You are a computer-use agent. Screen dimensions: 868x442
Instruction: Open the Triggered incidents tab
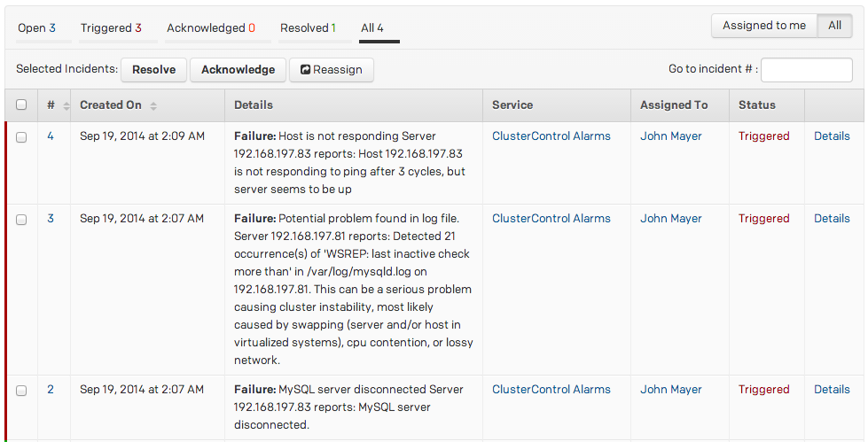pos(111,28)
